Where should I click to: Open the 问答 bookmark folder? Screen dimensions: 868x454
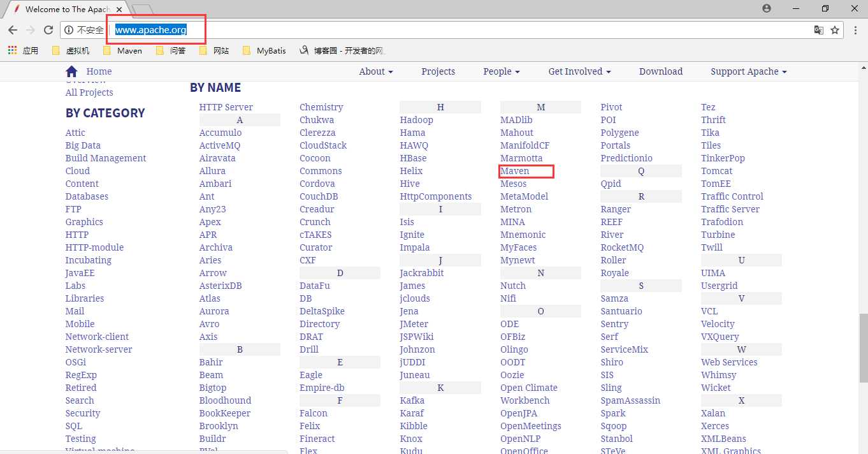click(x=171, y=50)
